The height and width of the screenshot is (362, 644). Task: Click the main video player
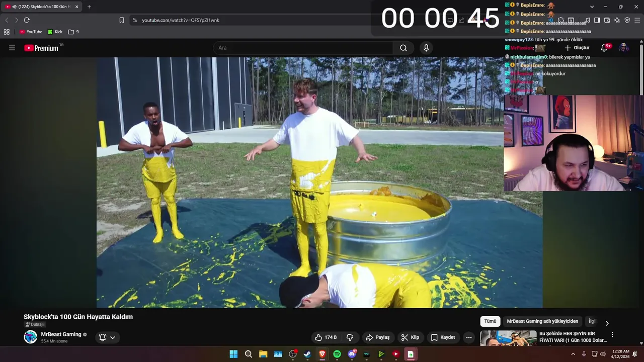319,183
